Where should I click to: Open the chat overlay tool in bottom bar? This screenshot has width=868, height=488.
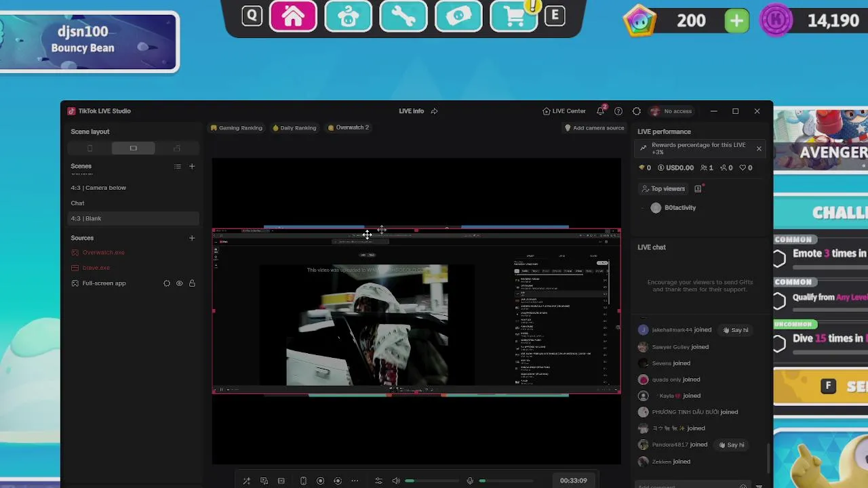(264, 481)
